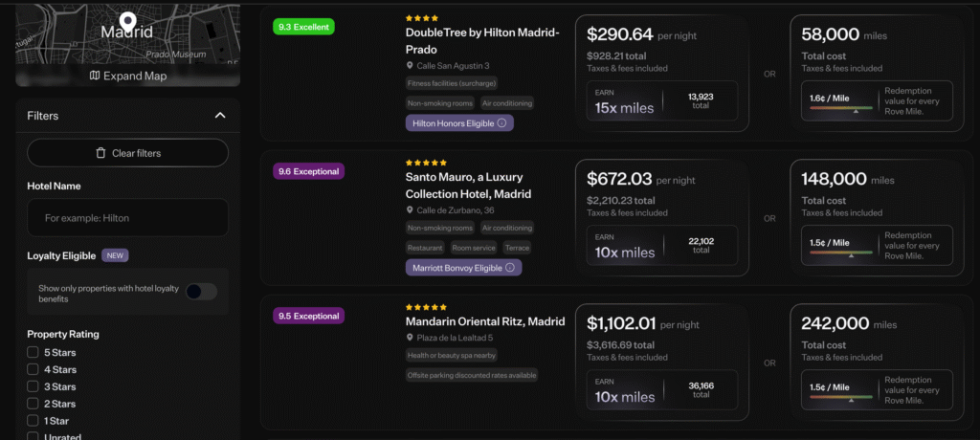Choose the $672.03 per night cash price
The height and width of the screenshot is (440, 980).
(661, 217)
